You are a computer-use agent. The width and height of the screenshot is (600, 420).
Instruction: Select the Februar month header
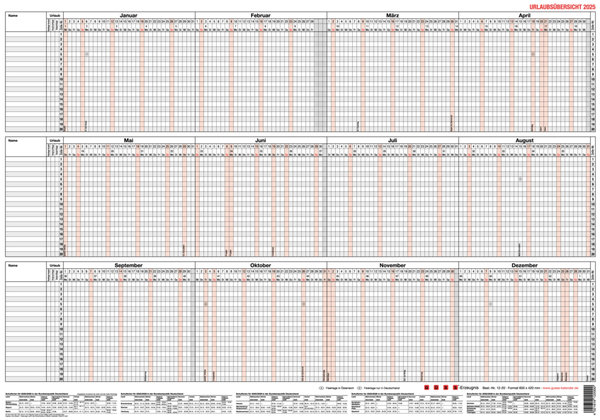tap(261, 17)
